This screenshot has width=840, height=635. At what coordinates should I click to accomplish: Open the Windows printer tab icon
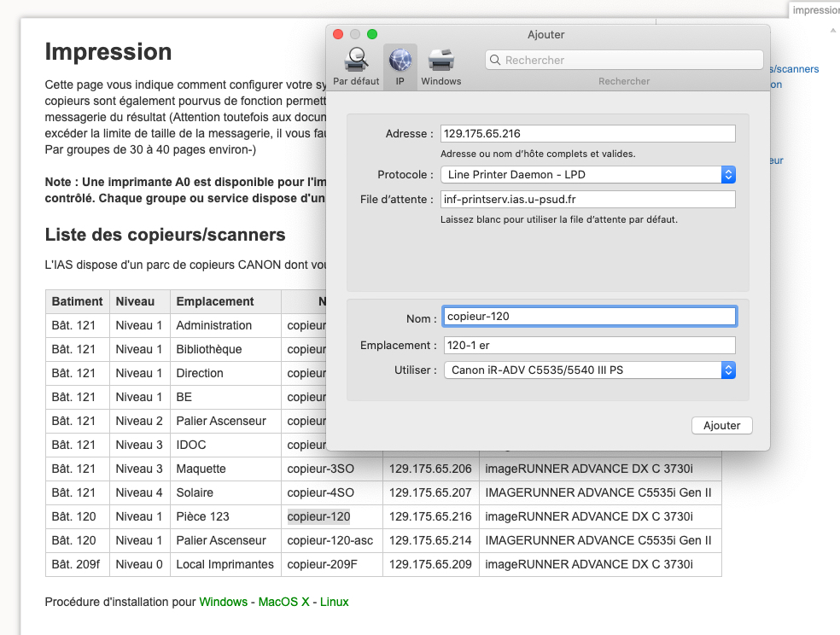[x=440, y=67]
